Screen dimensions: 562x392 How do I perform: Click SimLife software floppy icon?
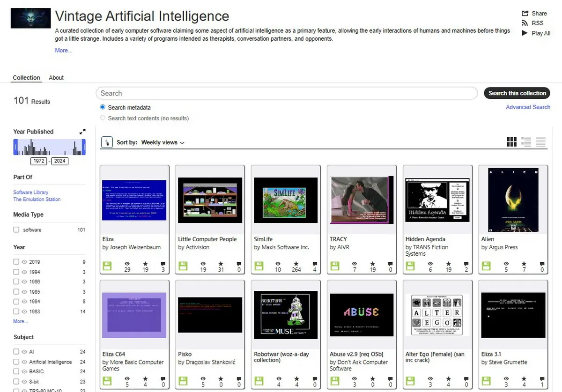click(258, 266)
